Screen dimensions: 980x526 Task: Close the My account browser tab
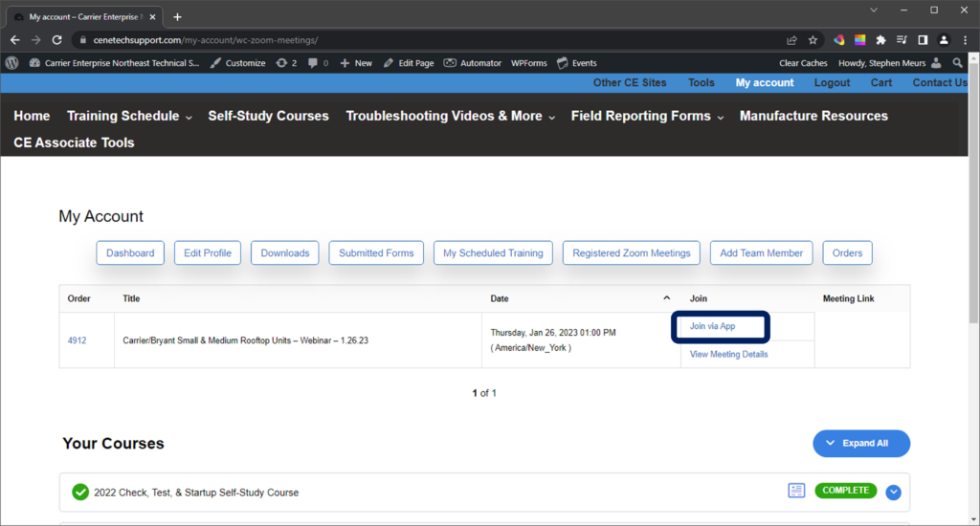[x=152, y=17]
